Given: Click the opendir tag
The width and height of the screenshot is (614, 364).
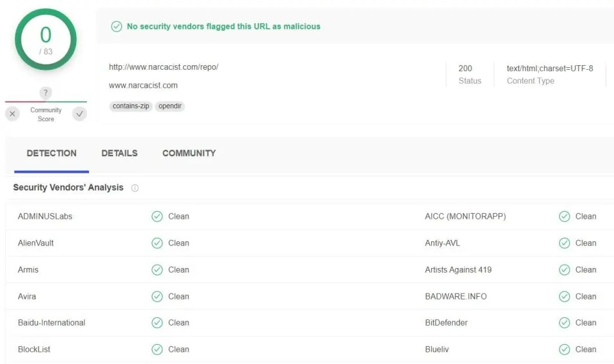Looking at the screenshot, I should (x=170, y=106).
